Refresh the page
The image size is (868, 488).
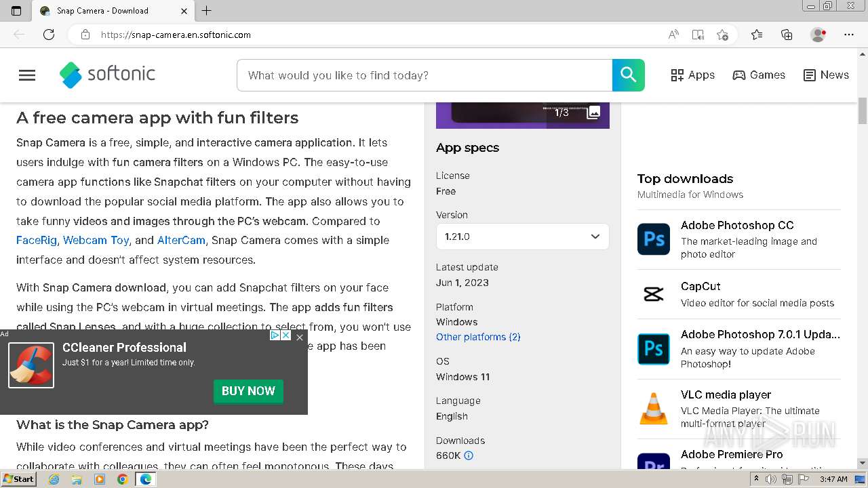click(49, 35)
